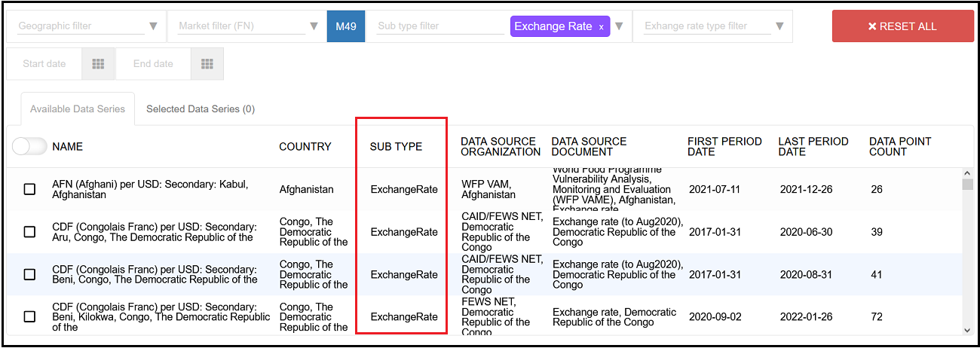The height and width of the screenshot is (348, 980).
Task: Sort by the SUB TYPE column header
Action: (x=396, y=147)
